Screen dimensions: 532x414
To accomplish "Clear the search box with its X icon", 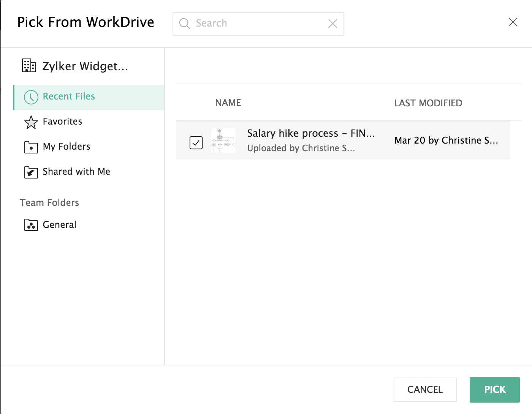I will pyautogui.click(x=332, y=24).
